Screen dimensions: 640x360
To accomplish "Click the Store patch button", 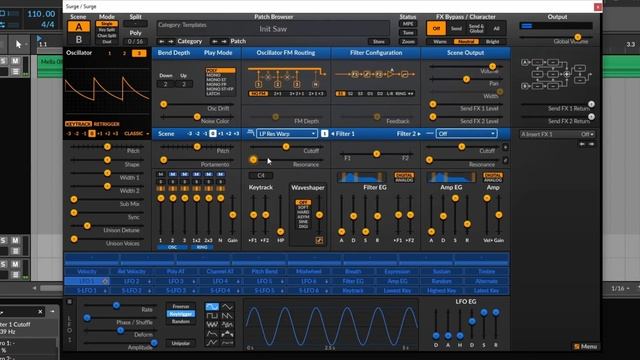I will click(379, 41).
